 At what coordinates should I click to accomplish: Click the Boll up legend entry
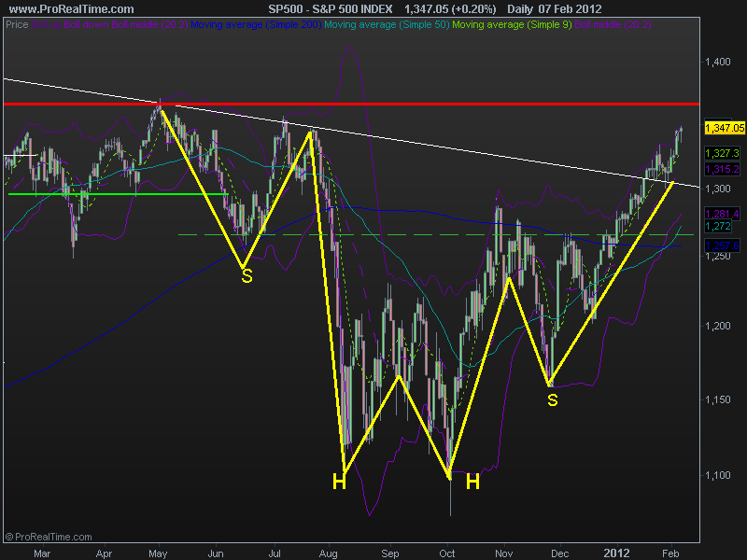46,24
